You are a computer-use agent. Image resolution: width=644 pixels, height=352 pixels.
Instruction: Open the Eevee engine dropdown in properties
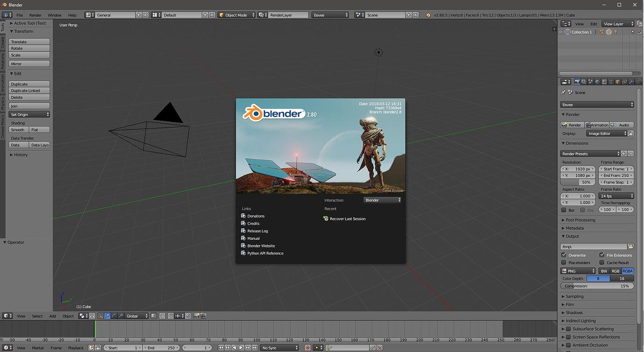click(x=597, y=105)
